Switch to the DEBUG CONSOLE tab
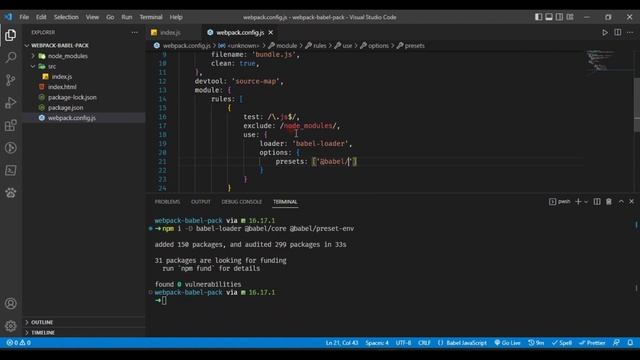The height and width of the screenshot is (360, 640). [242, 202]
